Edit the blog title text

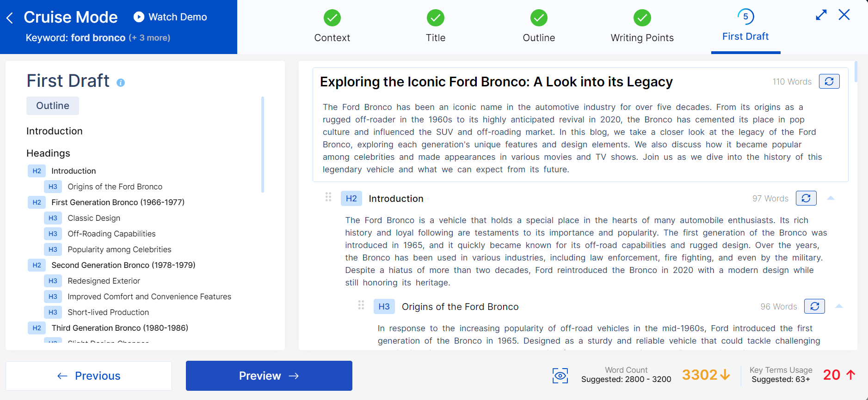496,82
